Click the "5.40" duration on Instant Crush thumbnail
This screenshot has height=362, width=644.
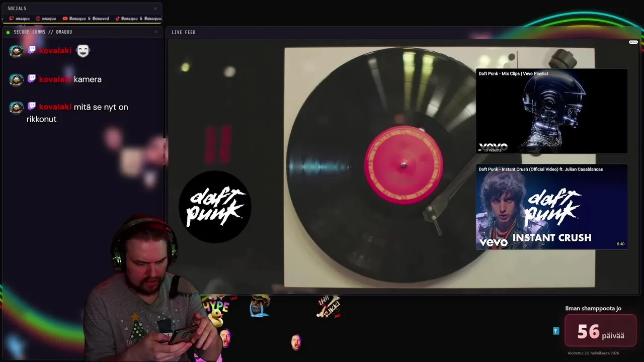[620, 244]
